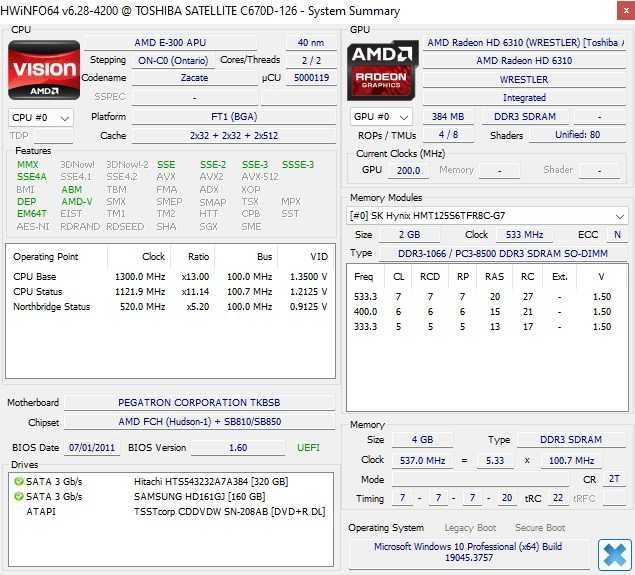Select the Hitachi HTS543232A7A384 drive row
635x575 pixels.
pyautogui.click(x=170, y=481)
